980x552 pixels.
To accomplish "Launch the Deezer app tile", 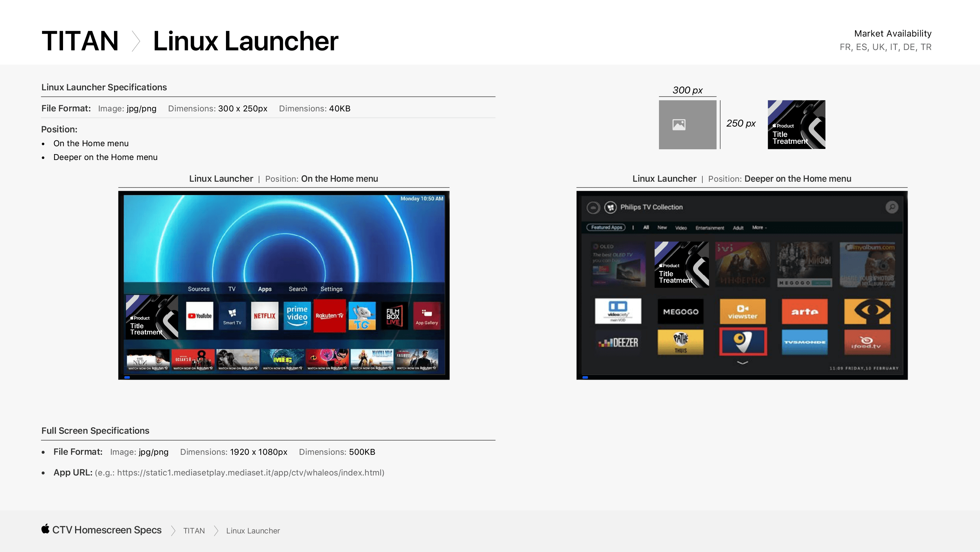I will point(618,342).
